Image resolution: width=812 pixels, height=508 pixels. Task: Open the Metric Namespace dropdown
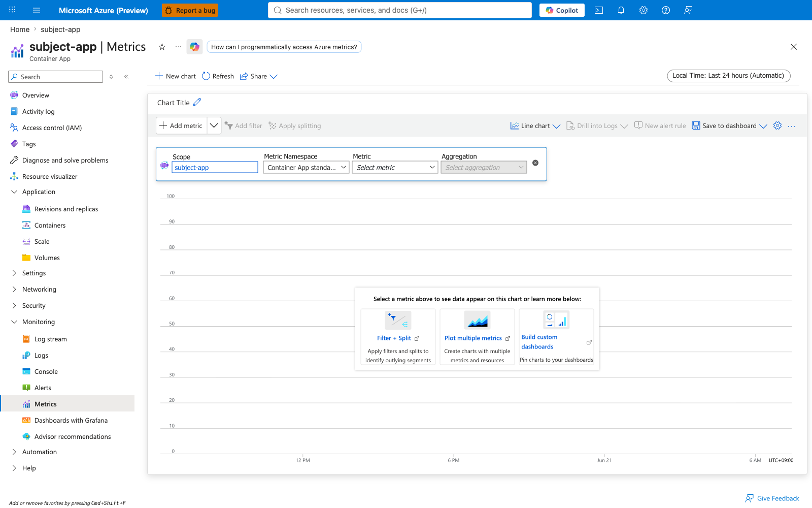tap(306, 168)
